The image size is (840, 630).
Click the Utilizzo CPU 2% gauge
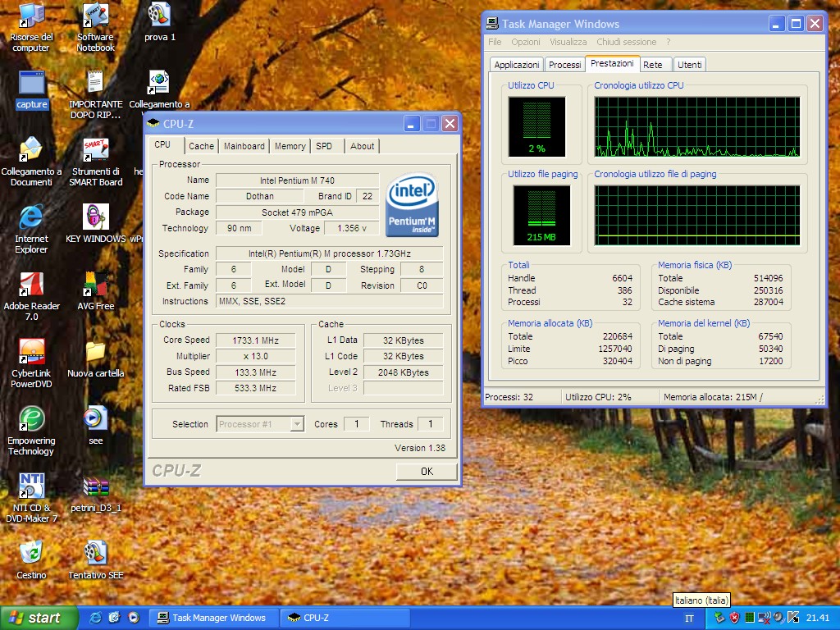coord(536,126)
